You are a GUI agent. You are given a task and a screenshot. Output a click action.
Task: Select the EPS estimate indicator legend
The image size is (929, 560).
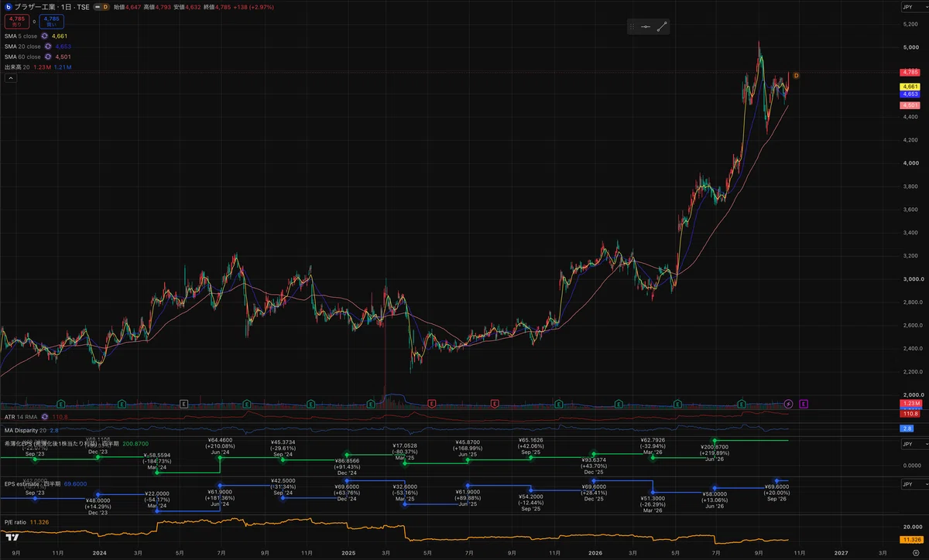click(x=31, y=483)
